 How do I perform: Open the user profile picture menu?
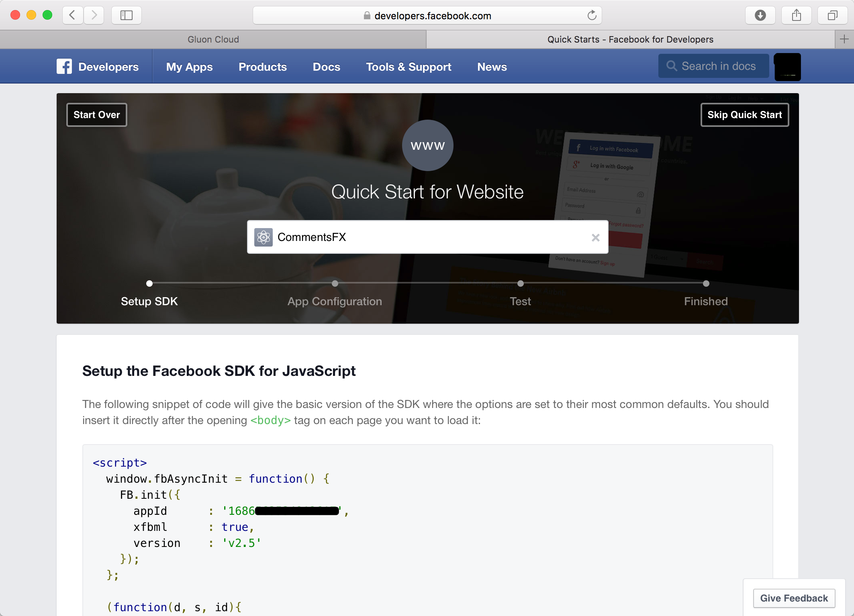(787, 67)
